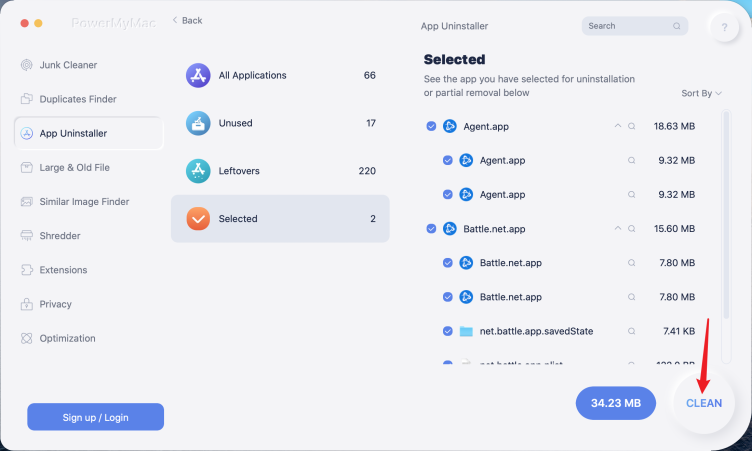Select the Duplicates Finder sidebar icon
Screen dimensions: 752x451
click(26, 99)
